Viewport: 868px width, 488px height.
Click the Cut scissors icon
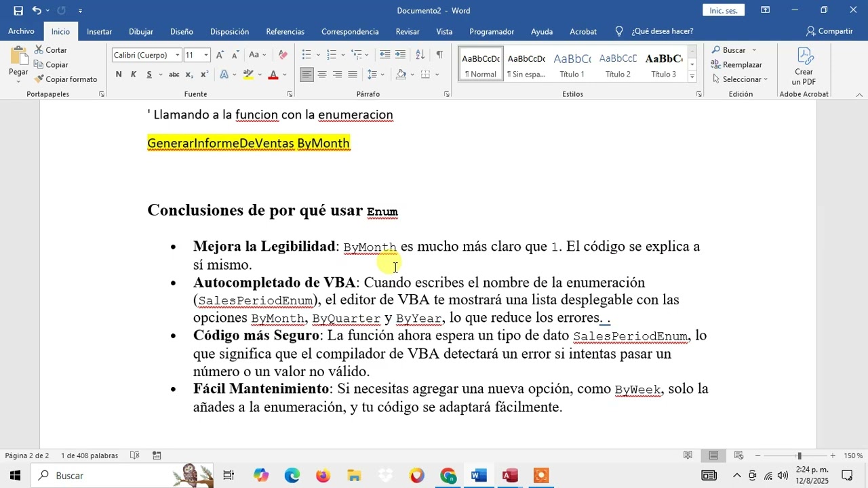39,50
